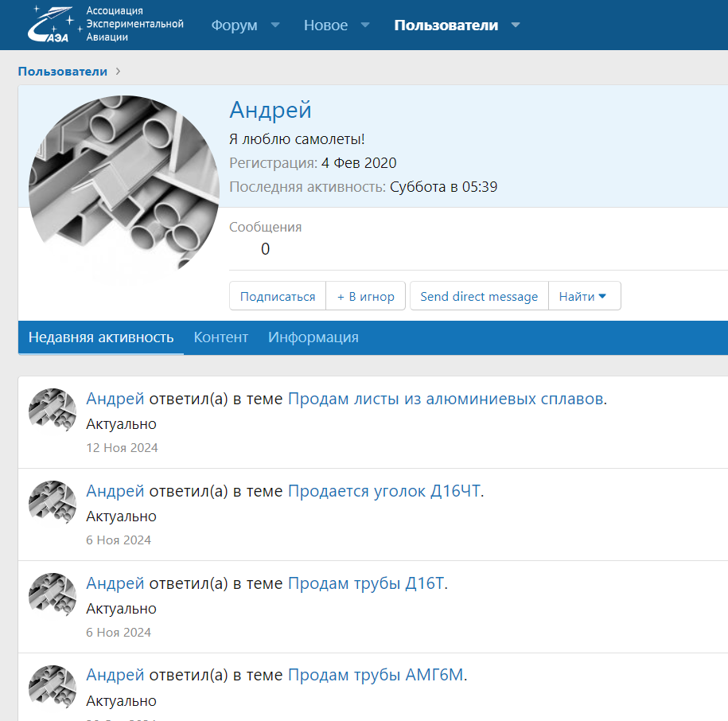Image resolution: width=728 pixels, height=721 pixels.
Task: Expand the Новое dropdown arrow
Action: (365, 25)
